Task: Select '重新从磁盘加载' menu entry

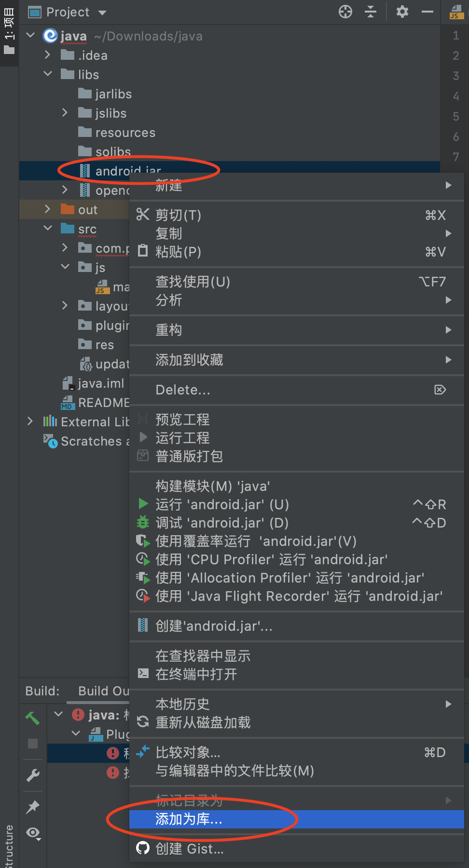Action: (x=203, y=722)
